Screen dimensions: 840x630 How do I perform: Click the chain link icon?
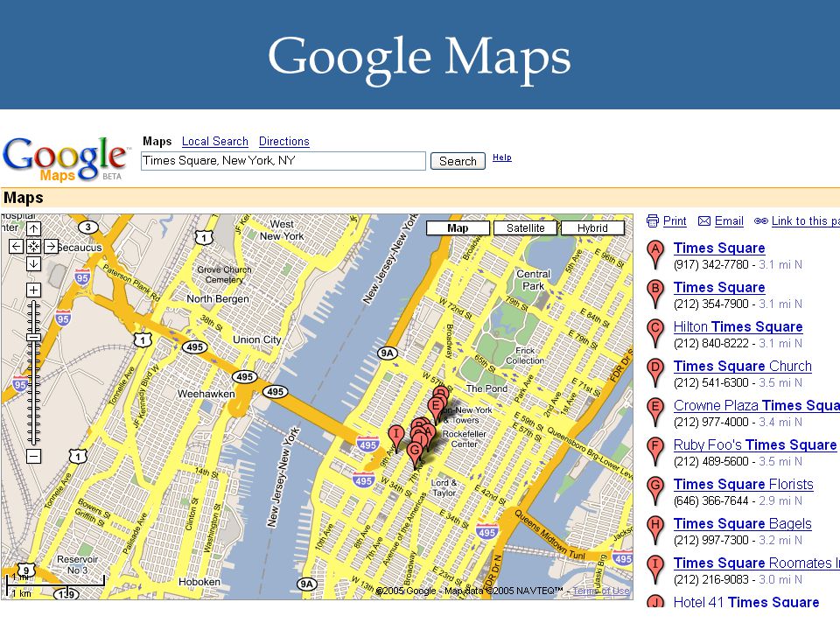(x=760, y=220)
